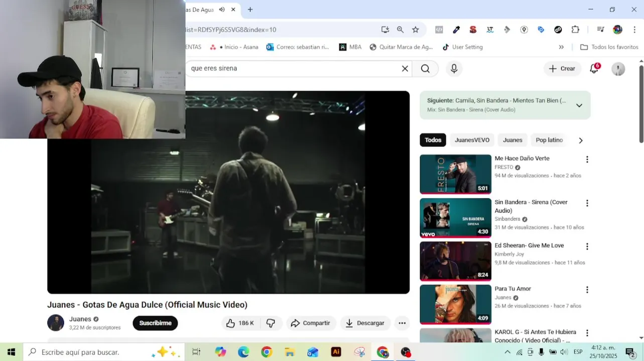Clear the search text with X
Screen dimensions: 644x361
[405, 69]
